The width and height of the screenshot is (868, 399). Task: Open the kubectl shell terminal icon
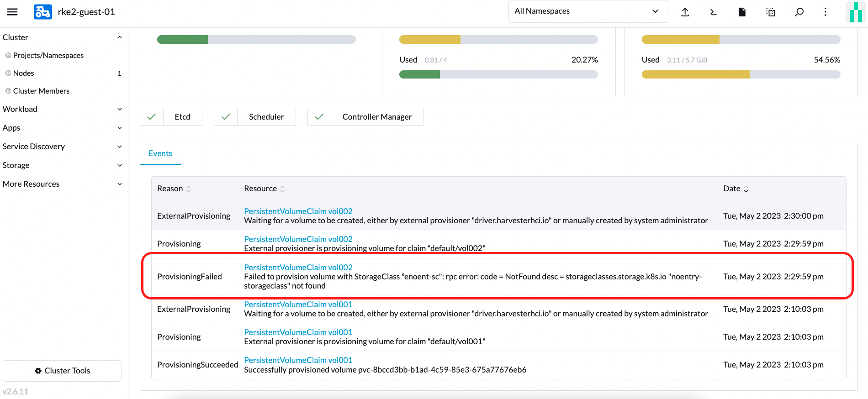pos(713,12)
